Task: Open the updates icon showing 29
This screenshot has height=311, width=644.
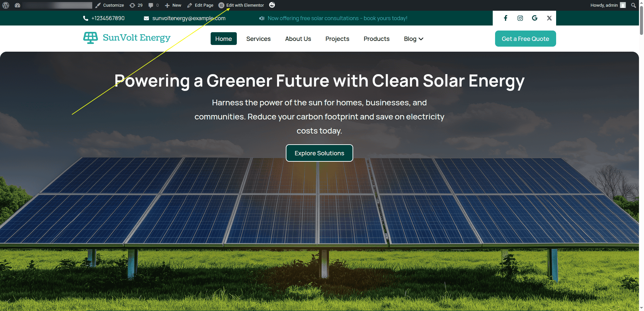Action: (x=136, y=5)
